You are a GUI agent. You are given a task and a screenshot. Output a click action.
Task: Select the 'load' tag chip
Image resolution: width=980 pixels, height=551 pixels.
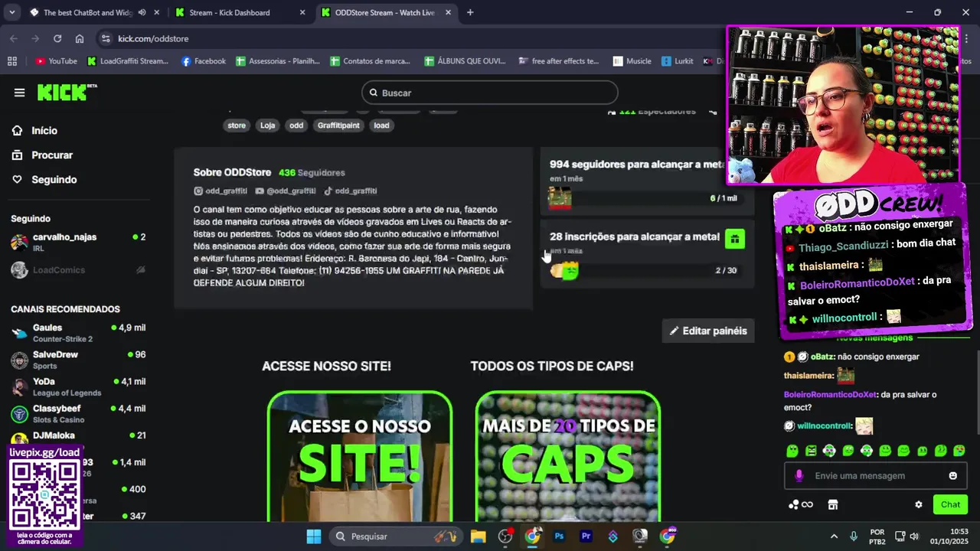(381, 126)
